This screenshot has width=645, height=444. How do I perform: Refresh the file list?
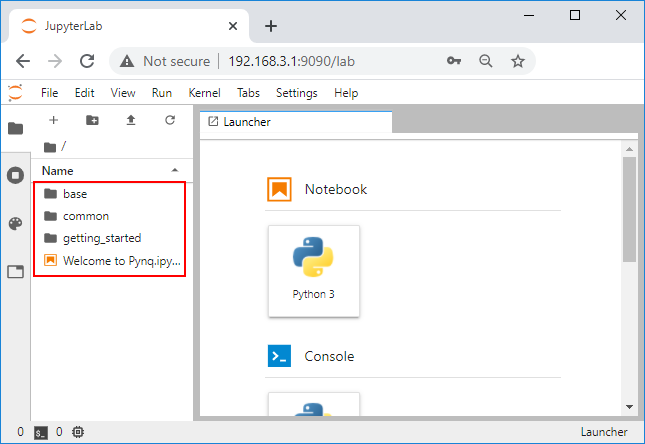coord(170,120)
